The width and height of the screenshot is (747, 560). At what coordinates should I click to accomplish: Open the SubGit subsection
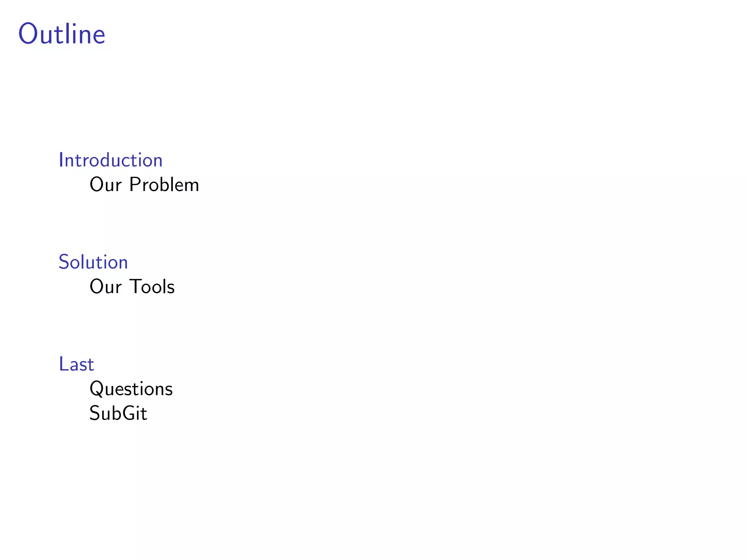pos(118,414)
